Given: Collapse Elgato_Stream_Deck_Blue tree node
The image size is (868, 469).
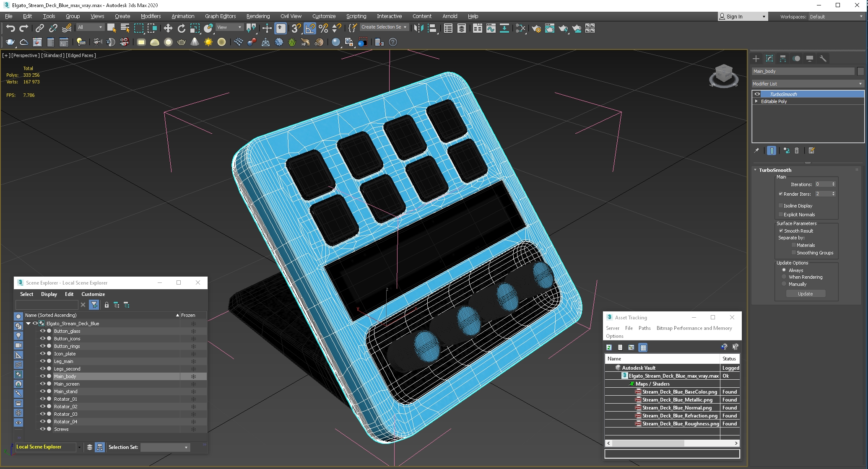Looking at the screenshot, I should tap(29, 323).
